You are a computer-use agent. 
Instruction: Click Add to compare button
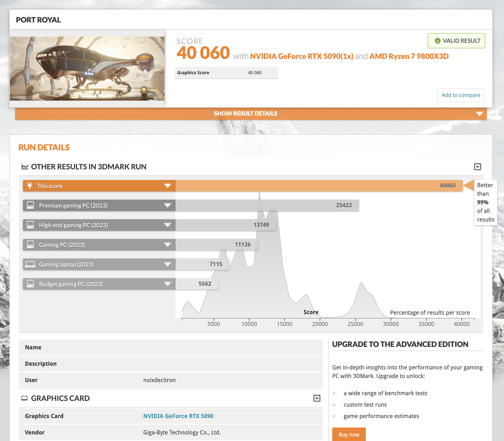click(461, 95)
